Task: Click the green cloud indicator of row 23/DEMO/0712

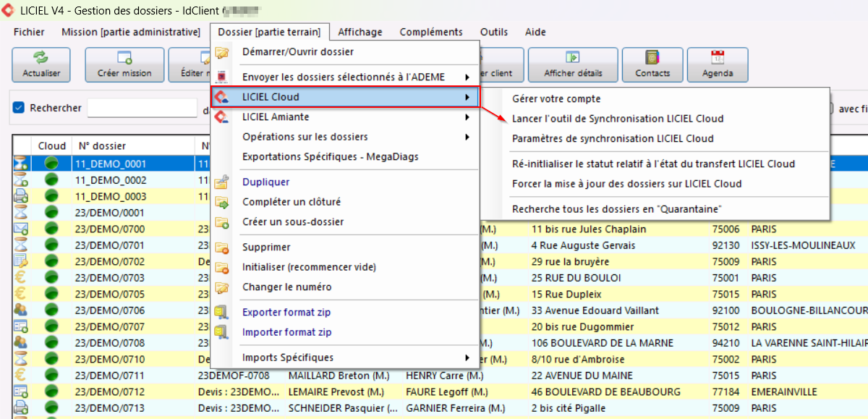Action: coord(51,392)
